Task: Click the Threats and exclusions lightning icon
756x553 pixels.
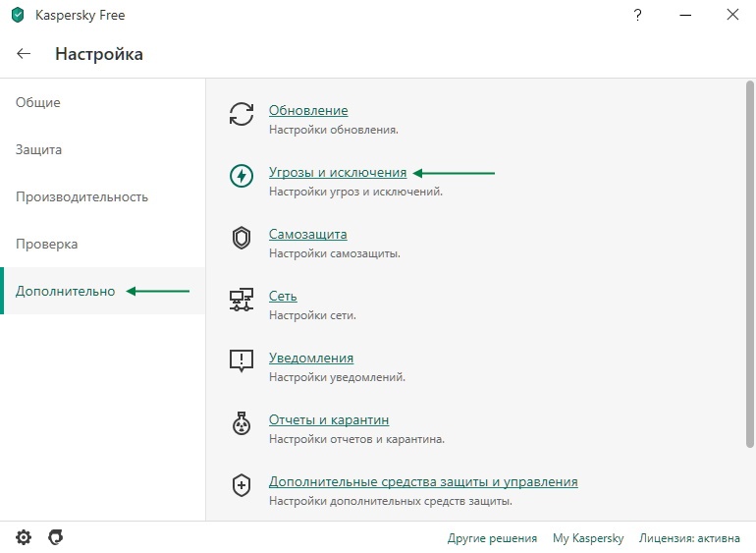Action: pyautogui.click(x=242, y=176)
